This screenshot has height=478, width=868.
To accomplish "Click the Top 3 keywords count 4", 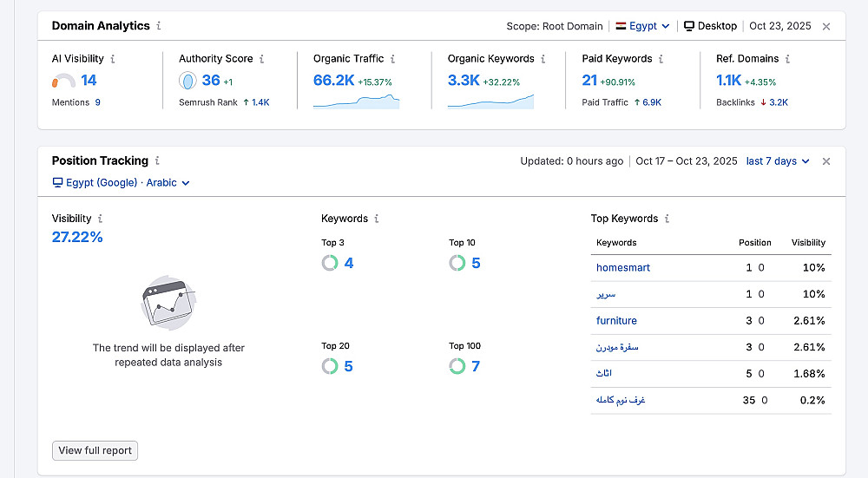I will coord(349,263).
